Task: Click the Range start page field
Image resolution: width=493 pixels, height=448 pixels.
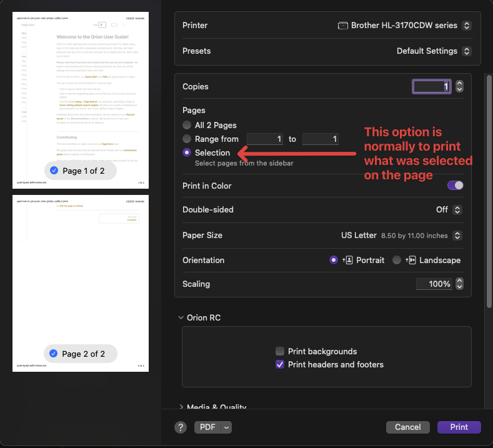Action: (264, 139)
